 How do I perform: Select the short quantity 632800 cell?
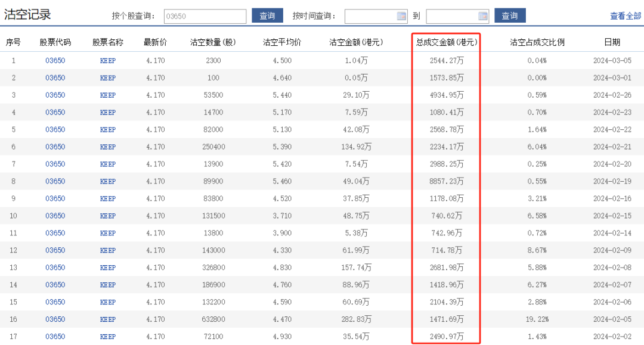tap(213, 319)
